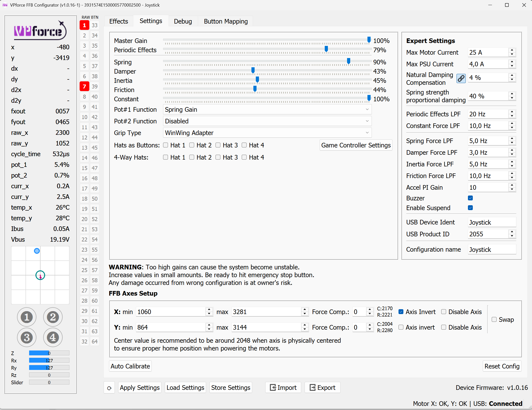
Task: Click the Natural Damping link icon
Action: (x=461, y=78)
